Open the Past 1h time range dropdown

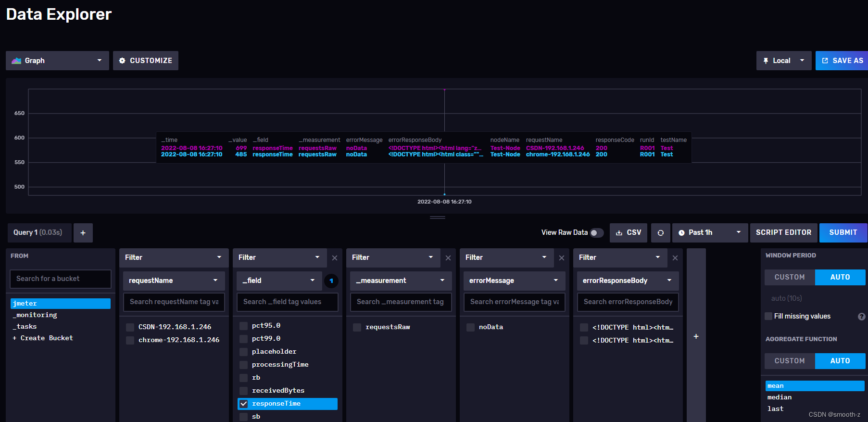point(710,232)
